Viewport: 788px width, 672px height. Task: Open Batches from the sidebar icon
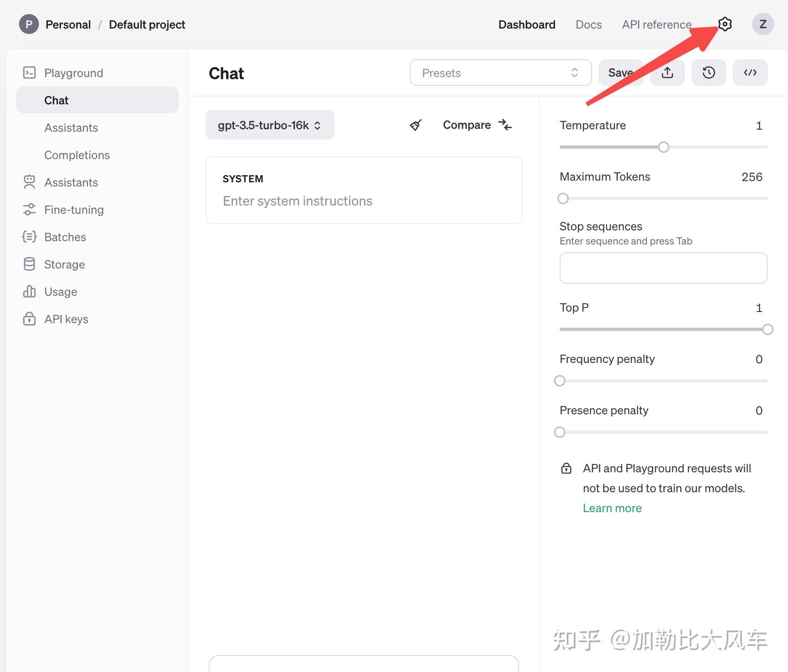pos(29,236)
